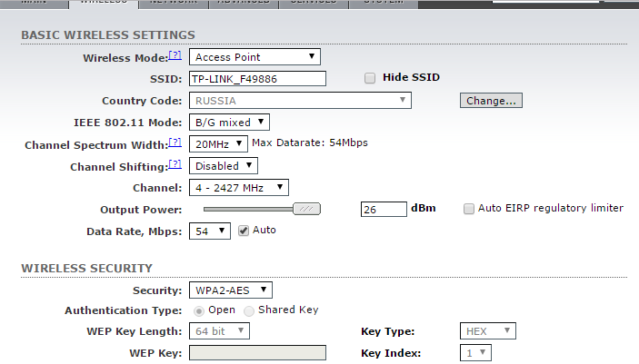
Task: Click the output power dBm field
Action: point(383,210)
